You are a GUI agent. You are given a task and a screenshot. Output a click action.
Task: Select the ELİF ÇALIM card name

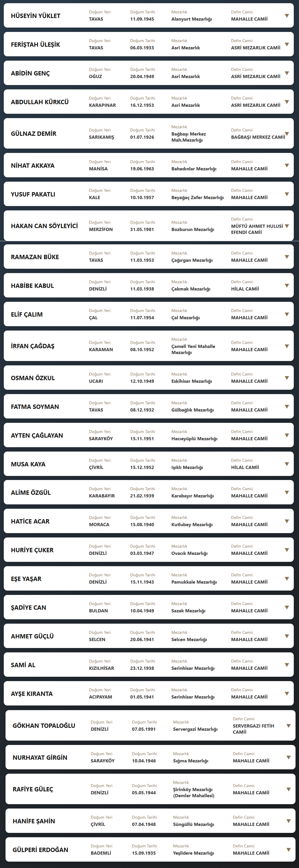point(27,314)
